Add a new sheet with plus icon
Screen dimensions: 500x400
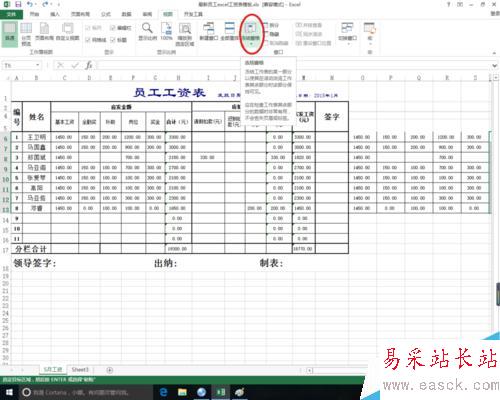(109, 370)
